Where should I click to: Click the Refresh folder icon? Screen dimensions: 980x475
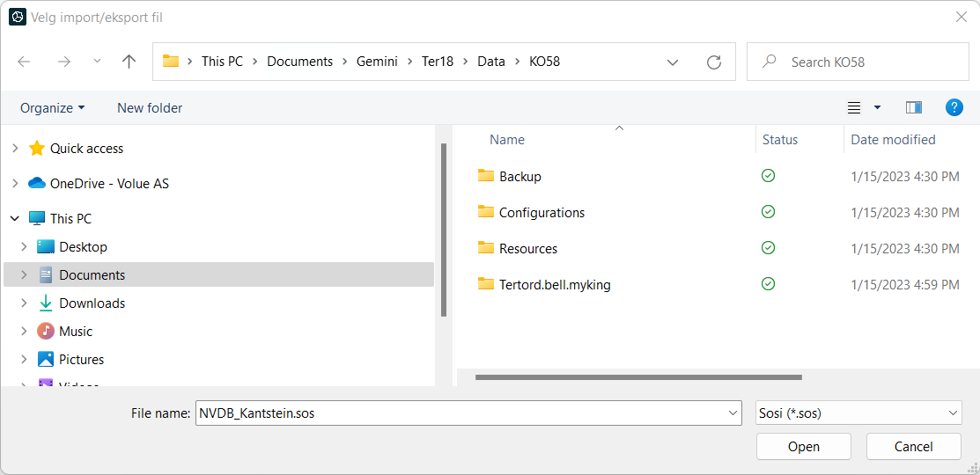(x=714, y=62)
